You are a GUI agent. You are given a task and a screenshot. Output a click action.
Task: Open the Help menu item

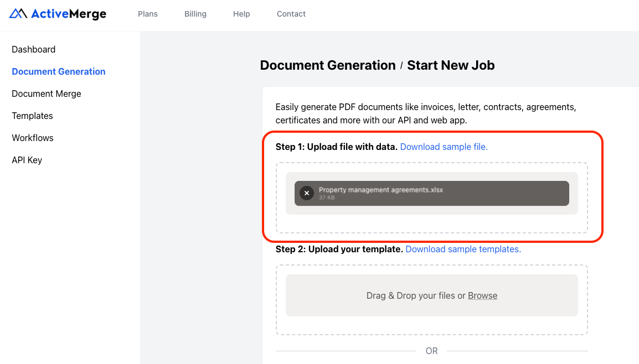pyautogui.click(x=241, y=14)
